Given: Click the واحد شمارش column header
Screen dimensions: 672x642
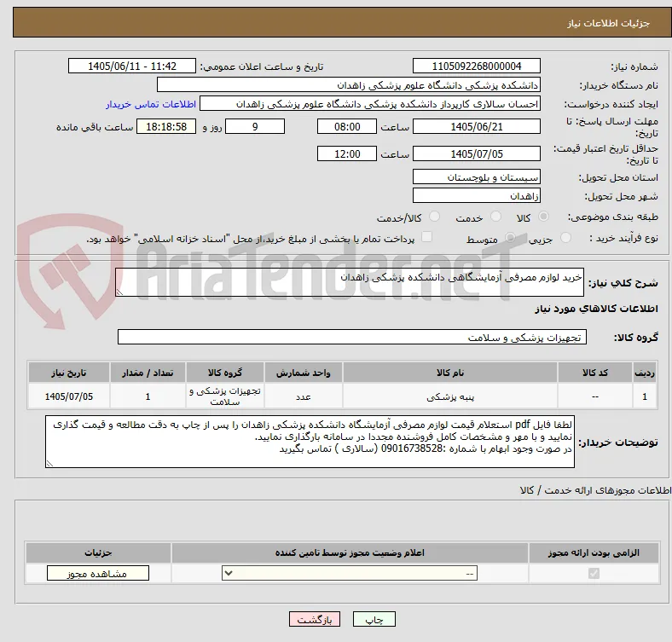Looking at the screenshot, I should (304, 373).
